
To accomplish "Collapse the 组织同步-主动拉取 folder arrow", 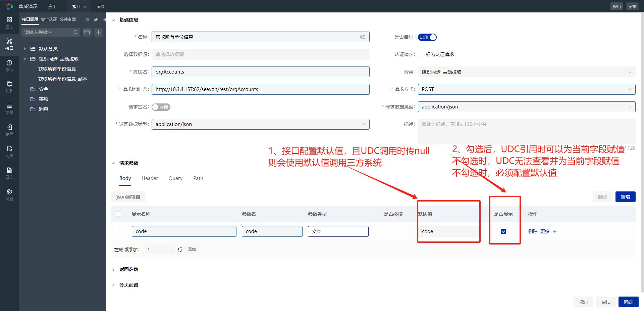I will (25, 59).
